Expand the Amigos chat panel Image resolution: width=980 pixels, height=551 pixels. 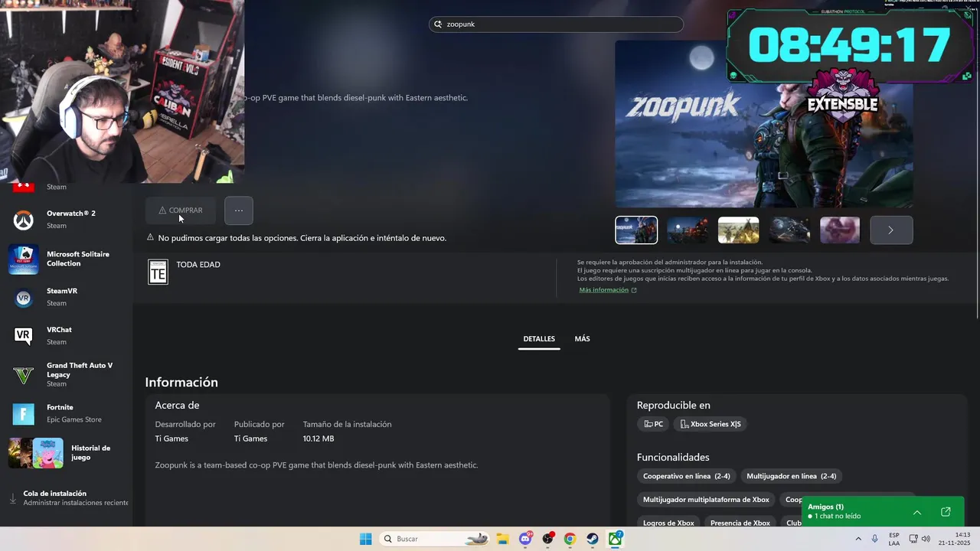(917, 512)
